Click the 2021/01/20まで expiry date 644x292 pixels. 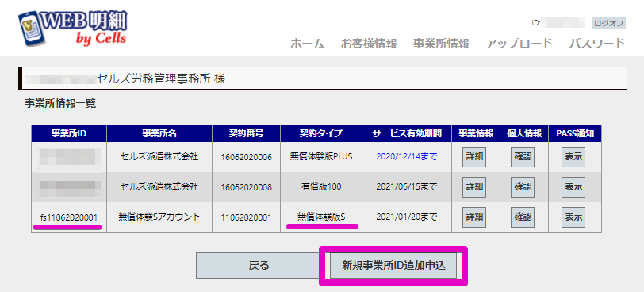tap(407, 217)
